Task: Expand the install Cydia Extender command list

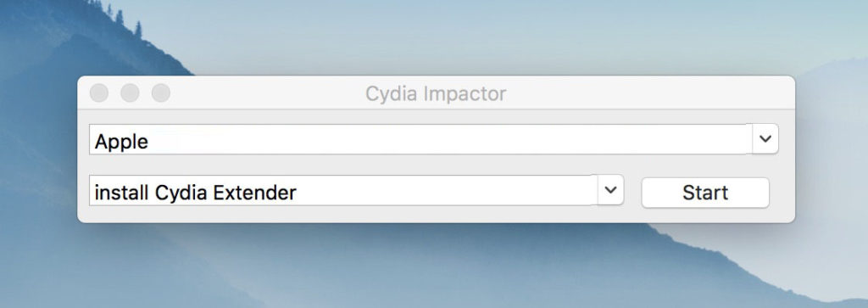Action: tap(610, 190)
